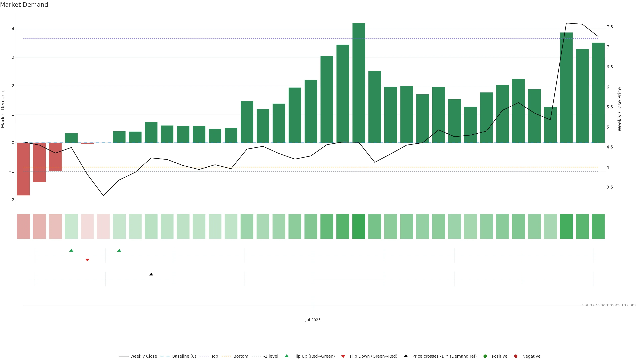Viewport: 644px width, 362px height.
Task: Click the Positive green dot in legend
Action: (x=485, y=356)
